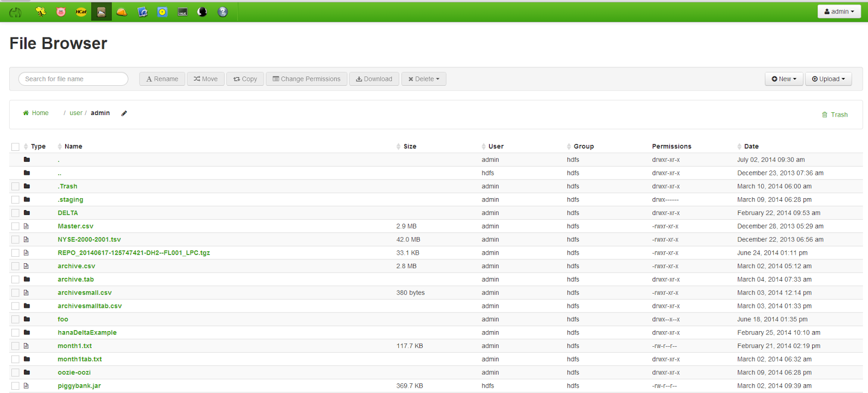Click '380 bytes' size cell
This screenshot has height=393, width=868.
click(x=411, y=293)
